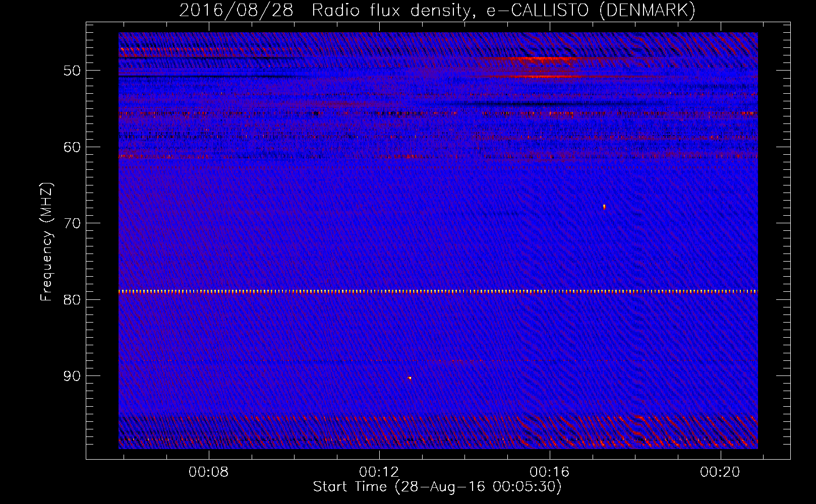
Task: Click the frequency tick label "70"
Action: click(72, 223)
